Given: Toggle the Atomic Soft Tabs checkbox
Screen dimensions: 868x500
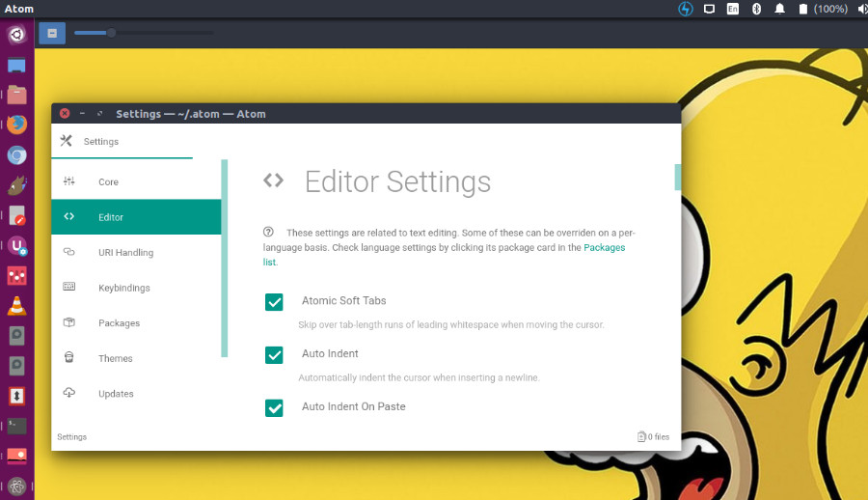Looking at the screenshot, I should point(274,302).
